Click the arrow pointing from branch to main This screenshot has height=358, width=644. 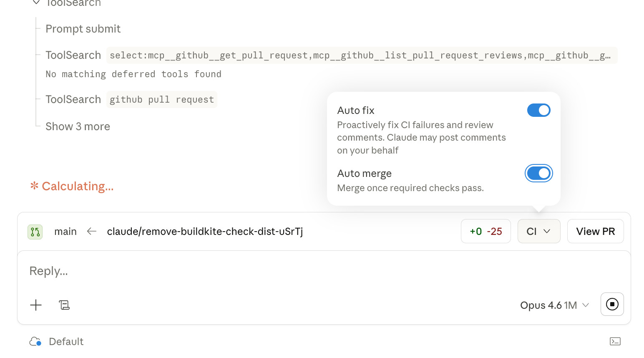91,231
